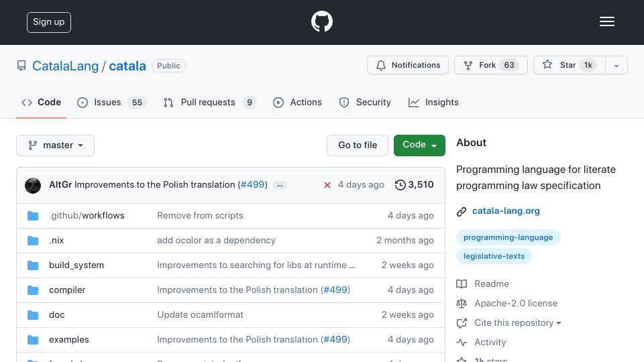Open AltGr author link in latest commit
Image resolution: width=644 pixels, height=362 pixels.
[x=60, y=185]
